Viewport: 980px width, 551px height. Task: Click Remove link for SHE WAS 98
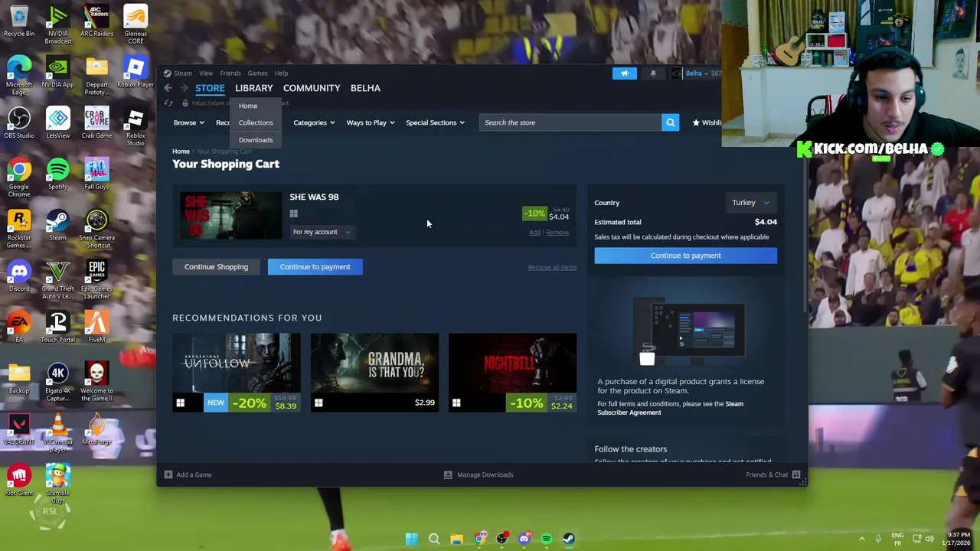tap(557, 233)
